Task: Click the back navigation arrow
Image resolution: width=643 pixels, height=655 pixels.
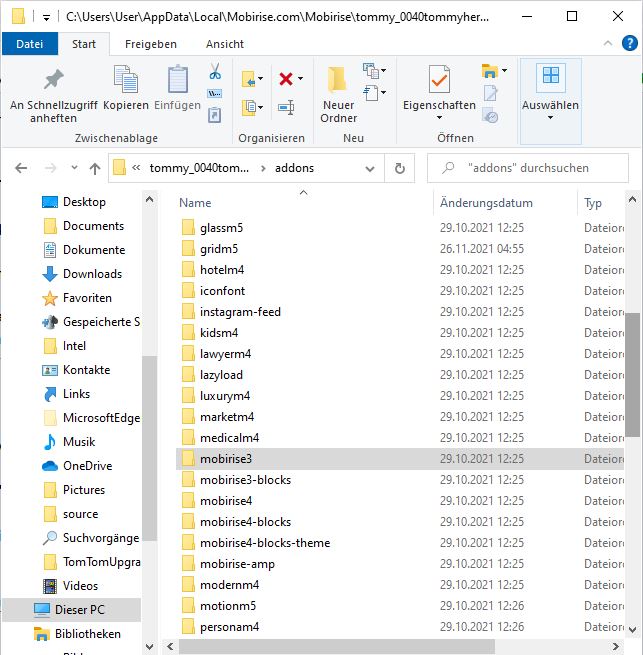Action: coord(21,168)
